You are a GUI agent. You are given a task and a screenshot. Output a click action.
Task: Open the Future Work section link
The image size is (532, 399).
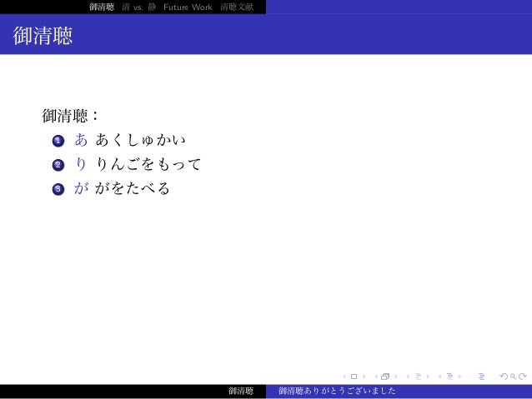[188, 7]
